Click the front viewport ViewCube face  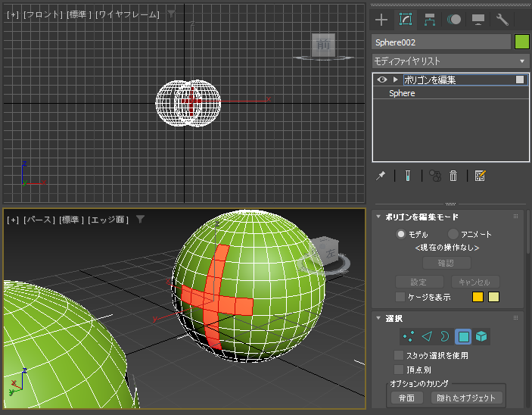(x=323, y=45)
